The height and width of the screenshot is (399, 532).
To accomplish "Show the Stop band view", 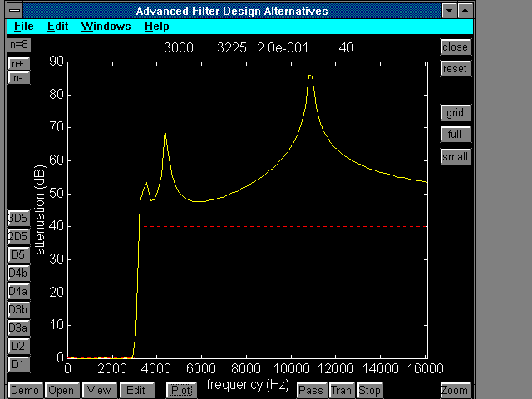I will click(x=369, y=390).
